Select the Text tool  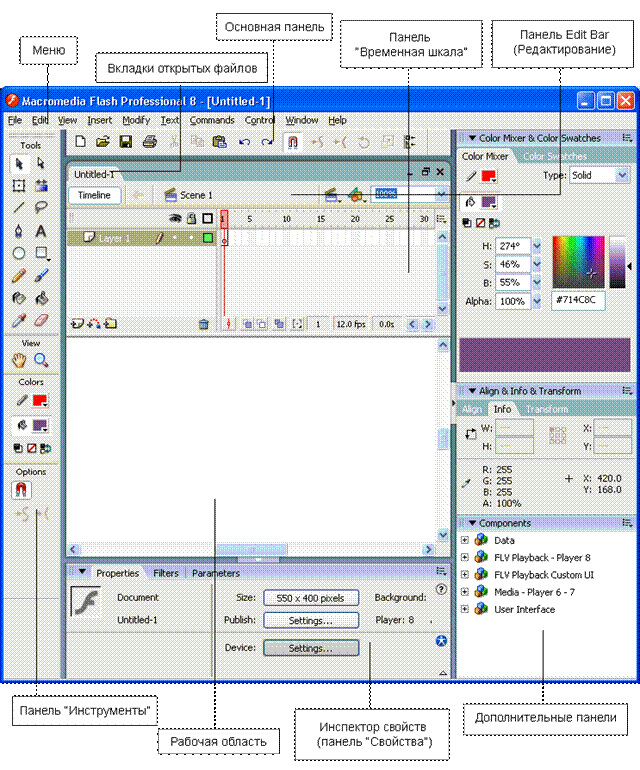point(41,230)
